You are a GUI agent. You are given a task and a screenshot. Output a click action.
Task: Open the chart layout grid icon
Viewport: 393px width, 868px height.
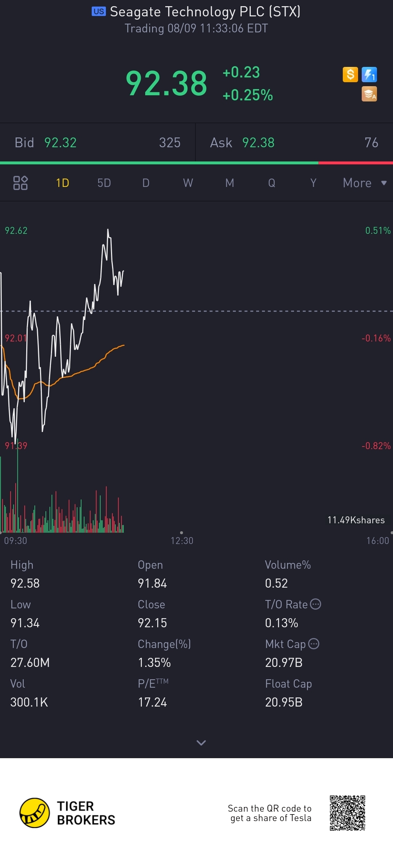tap(20, 183)
